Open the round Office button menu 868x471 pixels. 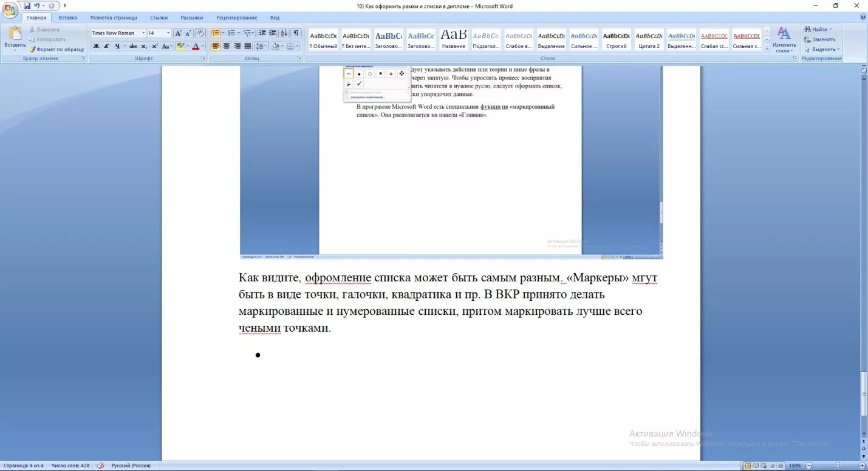pyautogui.click(x=10, y=9)
